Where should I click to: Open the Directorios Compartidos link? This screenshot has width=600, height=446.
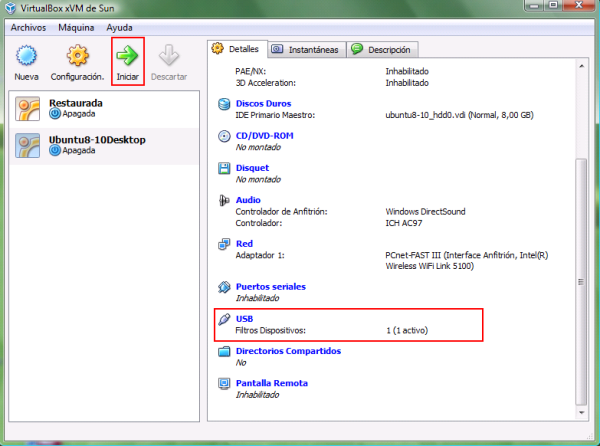tap(288, 351)
